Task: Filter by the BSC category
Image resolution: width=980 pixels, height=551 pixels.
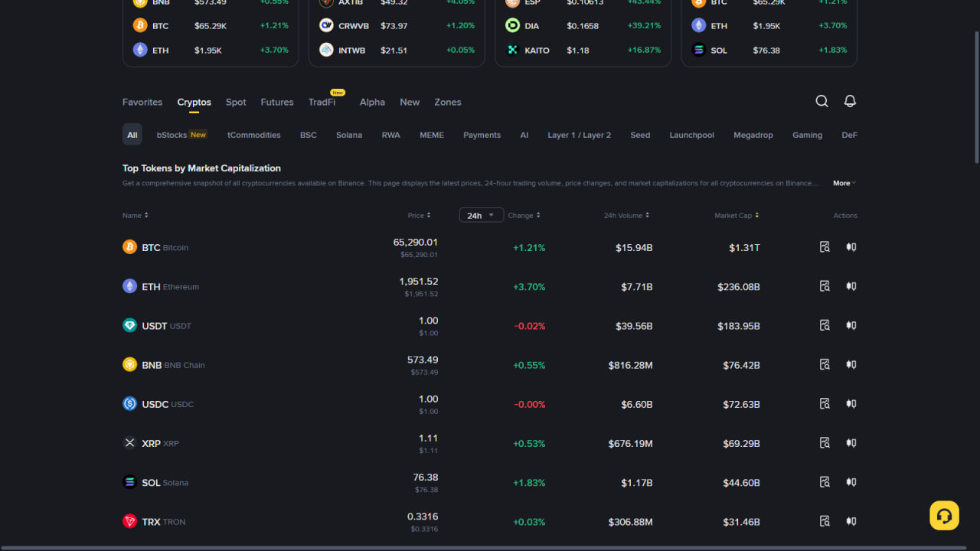Action: click(x=309, y=135)
